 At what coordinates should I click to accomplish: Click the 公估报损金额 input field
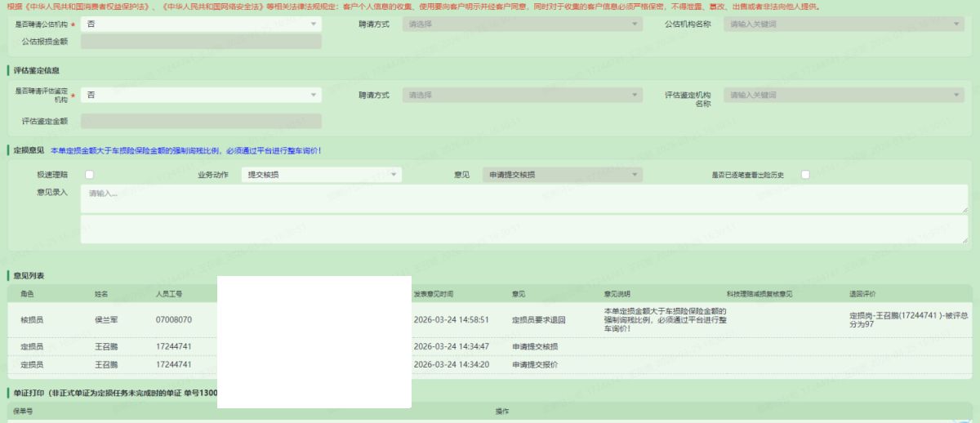[200, 42]
